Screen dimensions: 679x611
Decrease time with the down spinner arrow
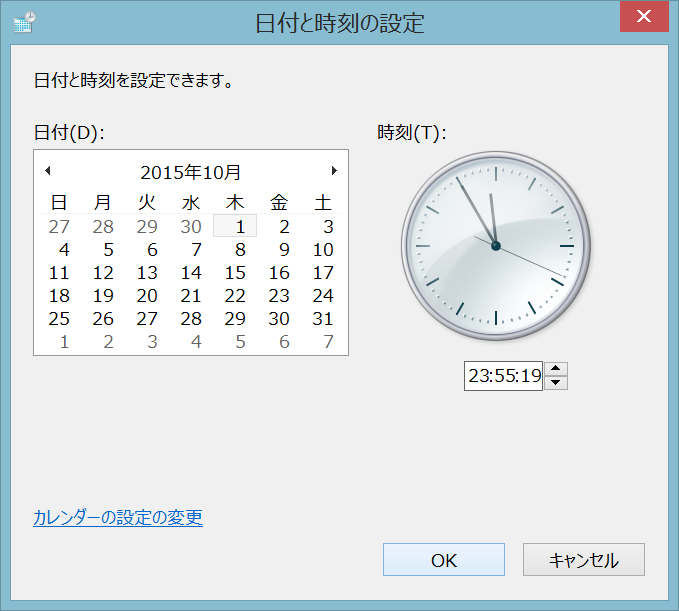pos(556,382)
